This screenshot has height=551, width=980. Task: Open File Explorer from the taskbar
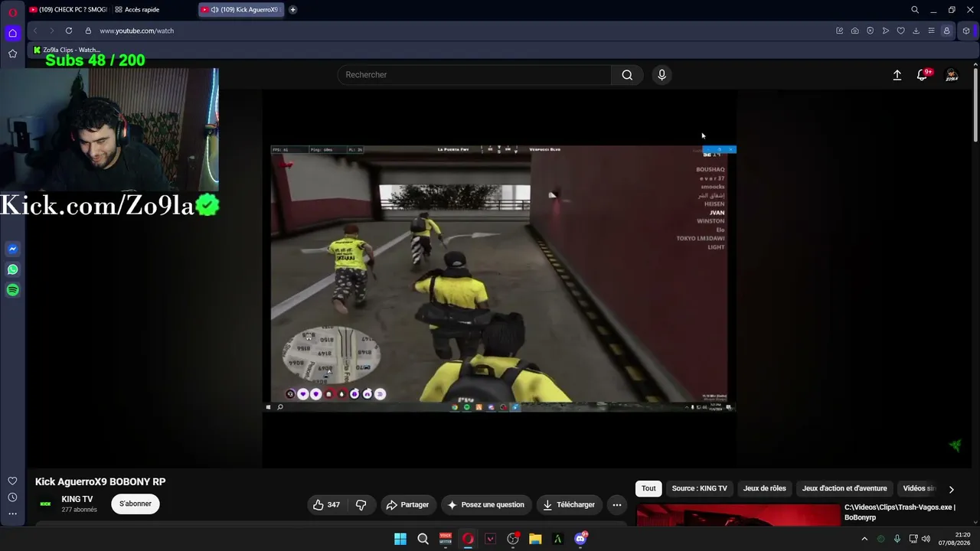[535, 539]
